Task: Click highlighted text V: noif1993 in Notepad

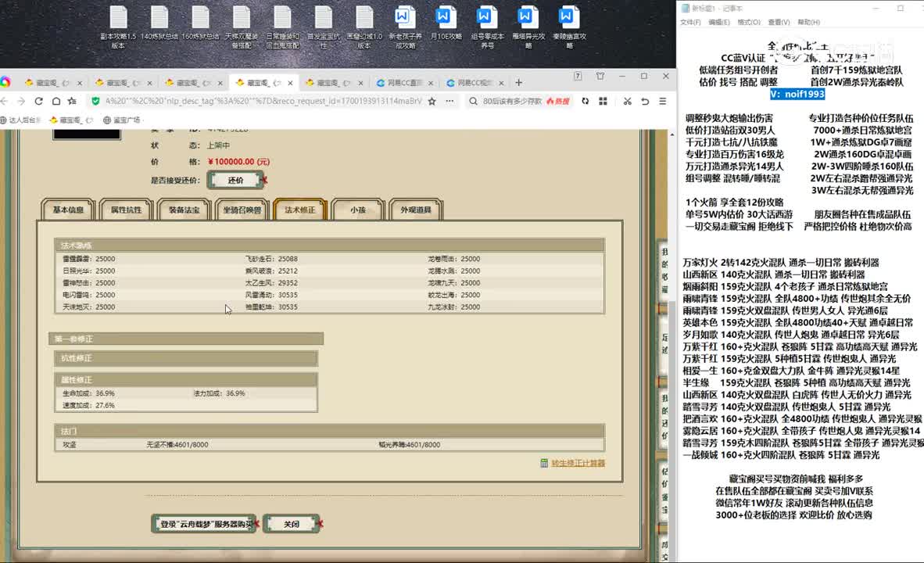Action: [797, 95]
